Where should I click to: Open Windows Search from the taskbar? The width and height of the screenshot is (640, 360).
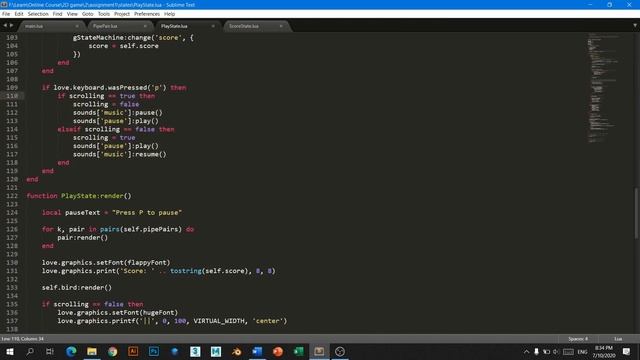tap(30, 351)
